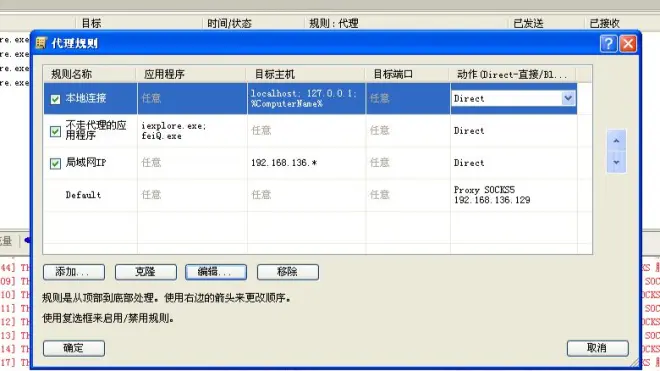Sort by the 规则名称 column header

90,74
